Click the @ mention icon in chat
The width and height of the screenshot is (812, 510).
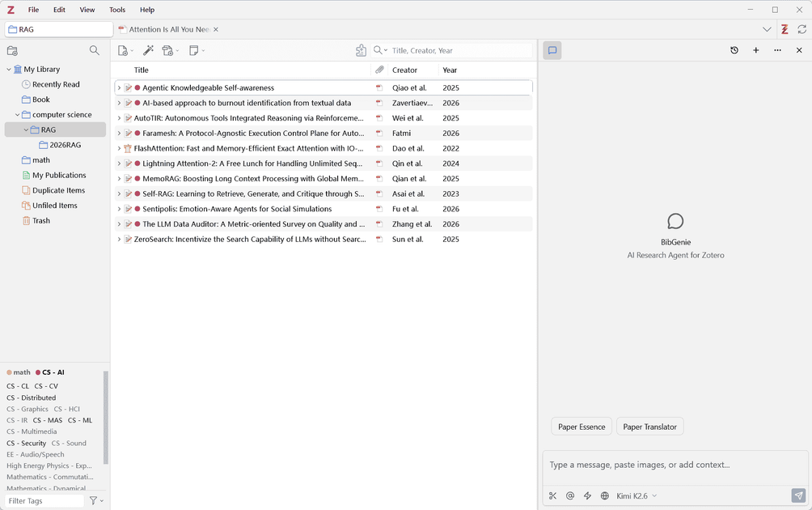(570, 496)
